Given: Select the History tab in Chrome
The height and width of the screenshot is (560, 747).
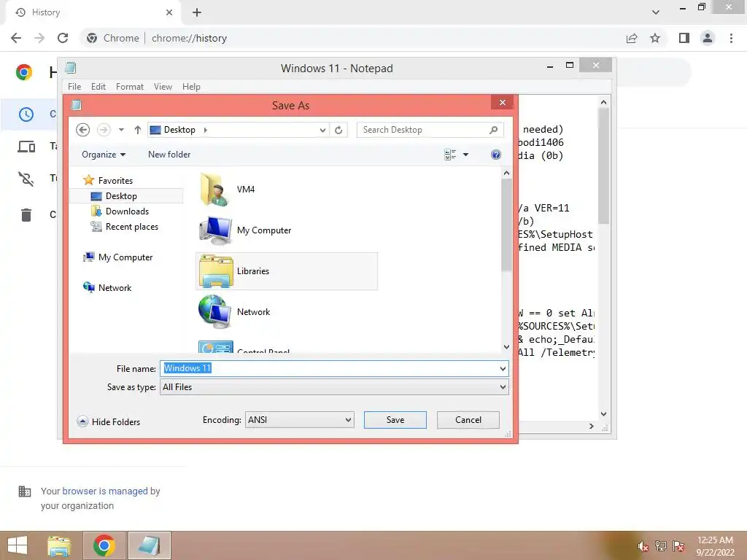Looking at the screenshot, I should click(93, 12).
